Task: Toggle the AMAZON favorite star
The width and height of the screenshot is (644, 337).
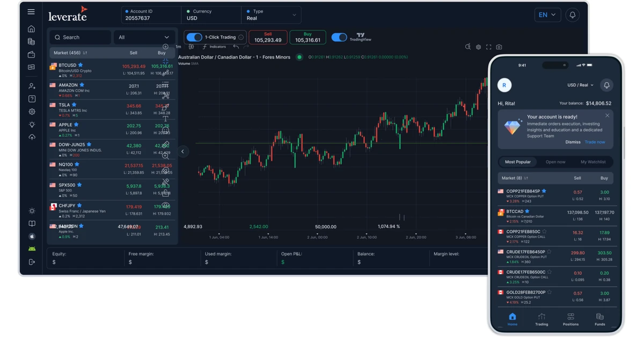Action: point(82,85)
